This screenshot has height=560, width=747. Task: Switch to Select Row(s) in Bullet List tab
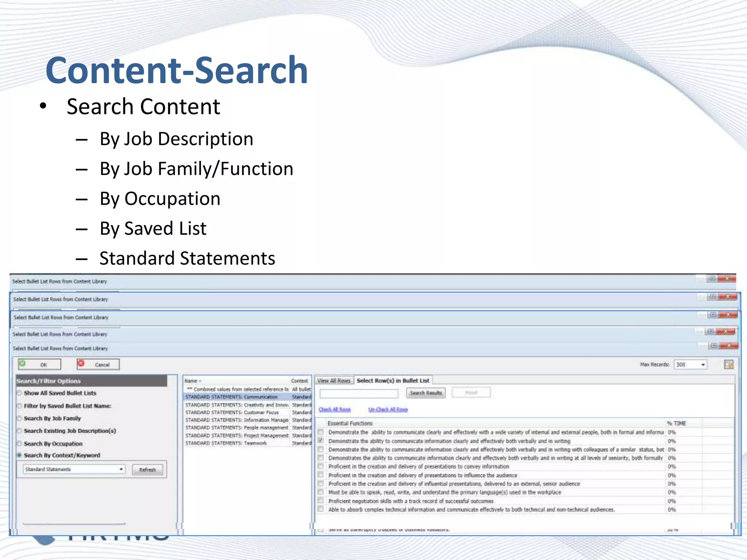pyautogui.click(x=393, y=381)
